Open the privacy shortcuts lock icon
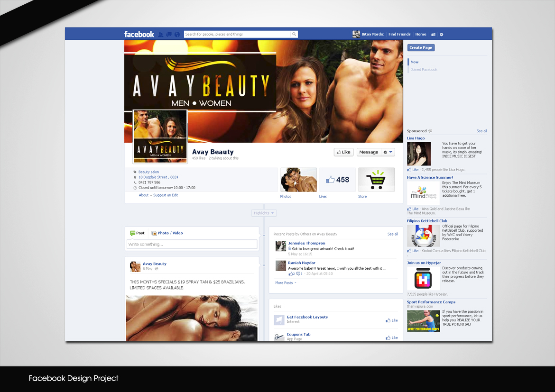The width and height of the screenshot is (555, 392). 433,34
